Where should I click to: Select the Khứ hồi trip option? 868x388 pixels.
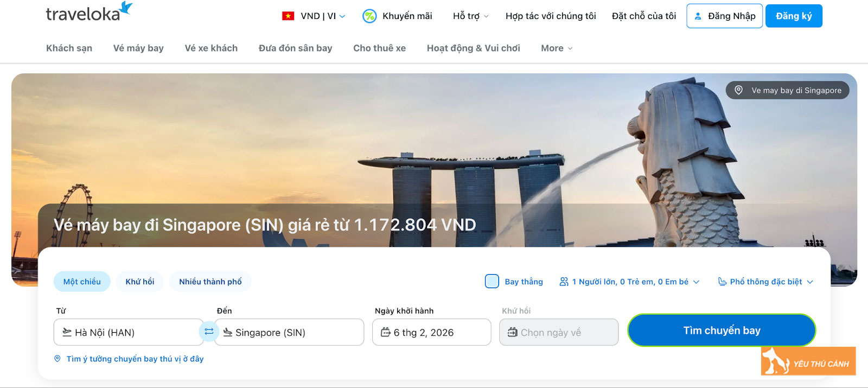click(x=140, y=282)
